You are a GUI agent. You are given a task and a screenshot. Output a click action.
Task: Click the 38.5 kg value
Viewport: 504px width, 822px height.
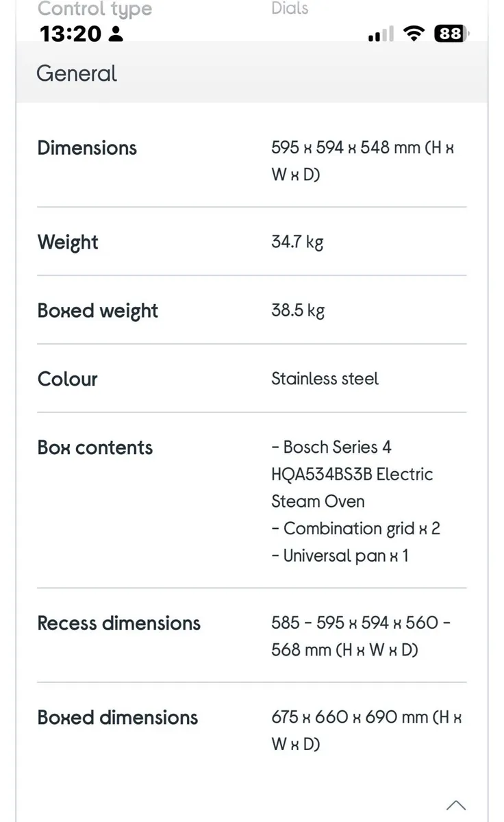point(297,310)
